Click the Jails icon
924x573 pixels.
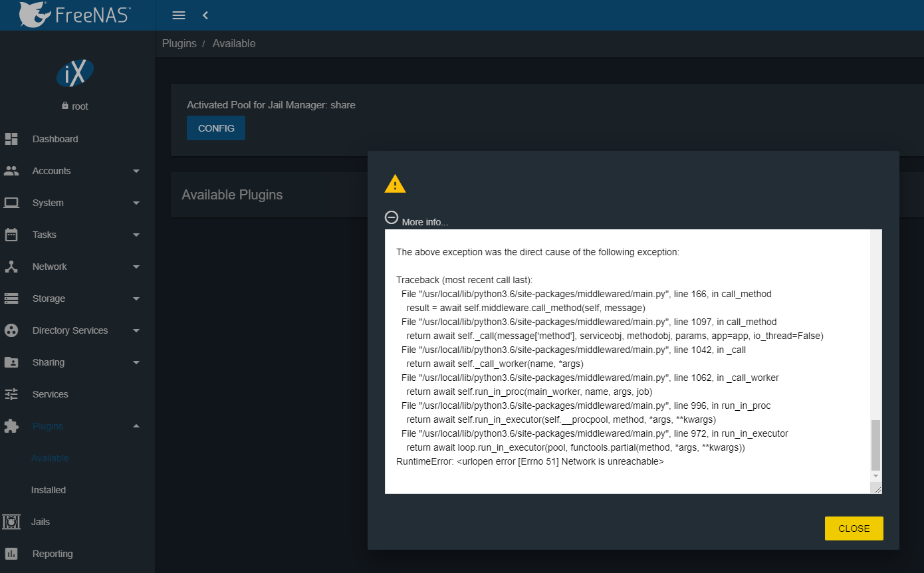(11, 522)
